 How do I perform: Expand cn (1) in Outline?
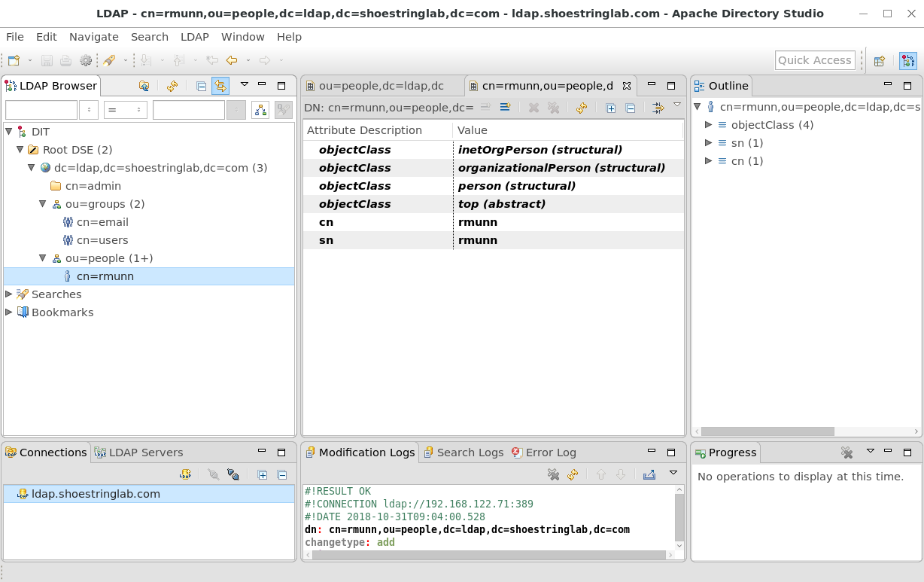[708, 161]
